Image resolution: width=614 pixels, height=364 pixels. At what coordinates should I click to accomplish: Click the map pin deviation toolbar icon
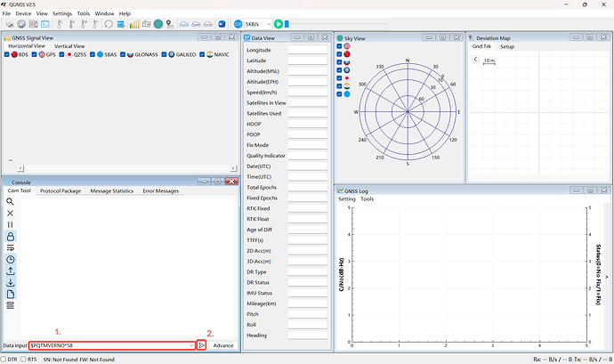click(x=170, y=24)
